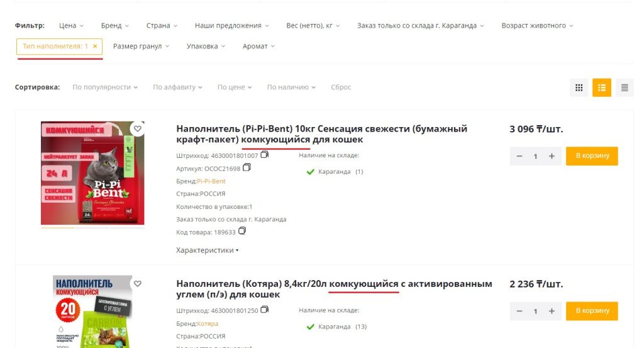Open the Котяра Carbon product image
644x348 pixels.
pyautogui.click(x=92, y=312)
